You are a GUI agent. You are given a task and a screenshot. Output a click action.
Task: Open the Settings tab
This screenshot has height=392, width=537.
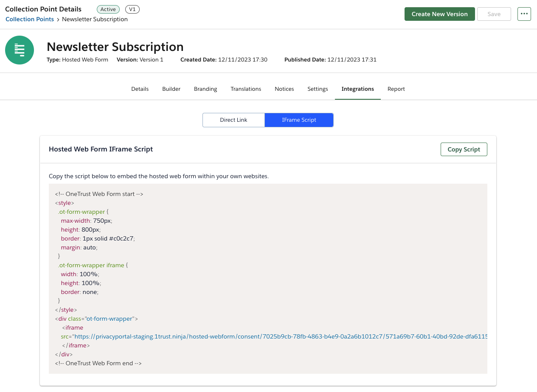tap(317, 89)
